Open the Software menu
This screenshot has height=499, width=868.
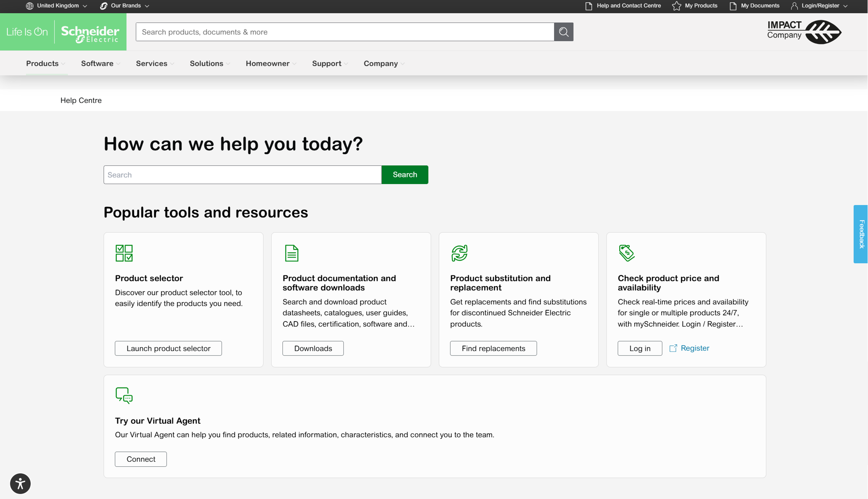[97, 63]
